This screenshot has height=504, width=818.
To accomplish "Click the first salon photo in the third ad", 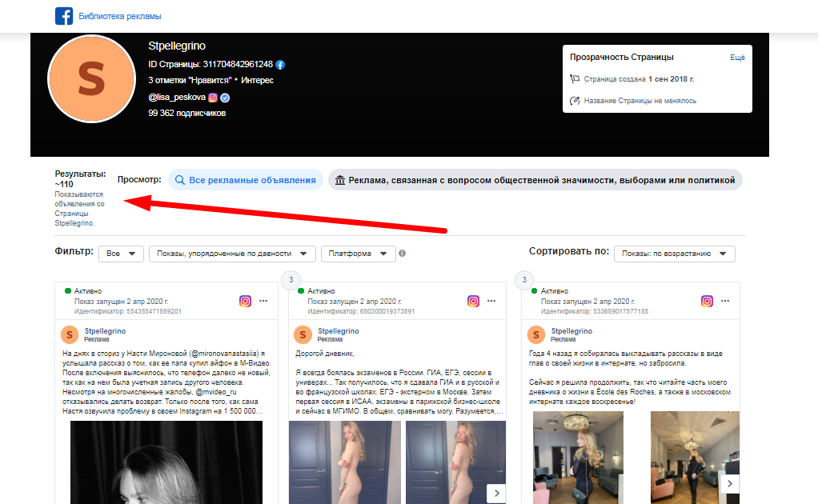I will point(578,458).
